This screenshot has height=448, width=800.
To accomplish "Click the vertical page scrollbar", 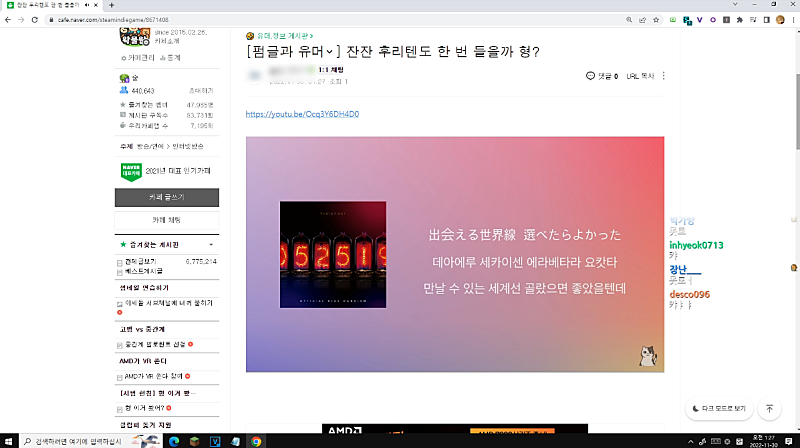I will 797,112.
